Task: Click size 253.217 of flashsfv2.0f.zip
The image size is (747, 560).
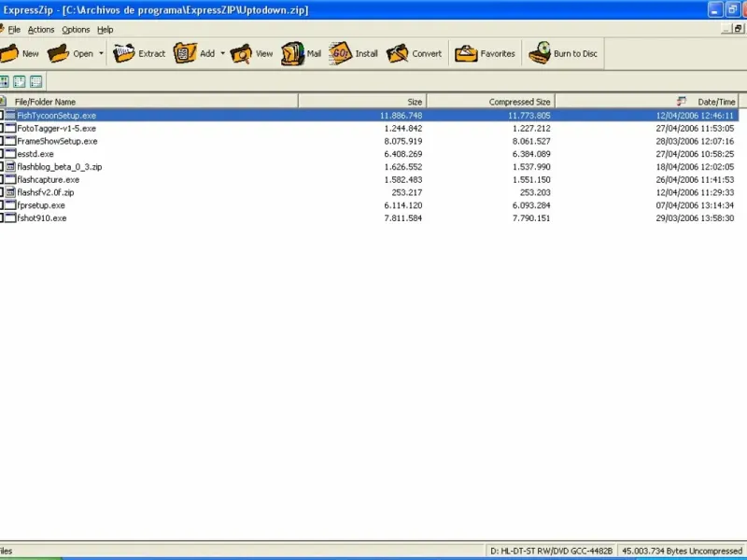Action: (x=407, y=192)
